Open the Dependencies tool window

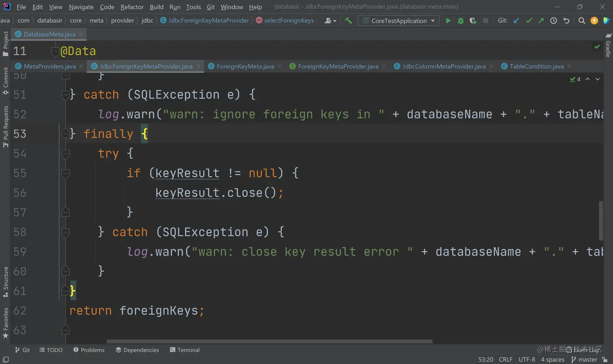[137, 350]
